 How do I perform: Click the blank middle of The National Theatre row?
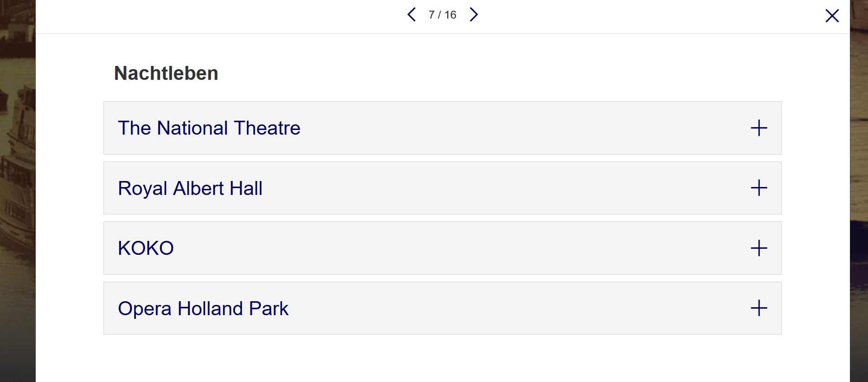click(x=510, y=128)
